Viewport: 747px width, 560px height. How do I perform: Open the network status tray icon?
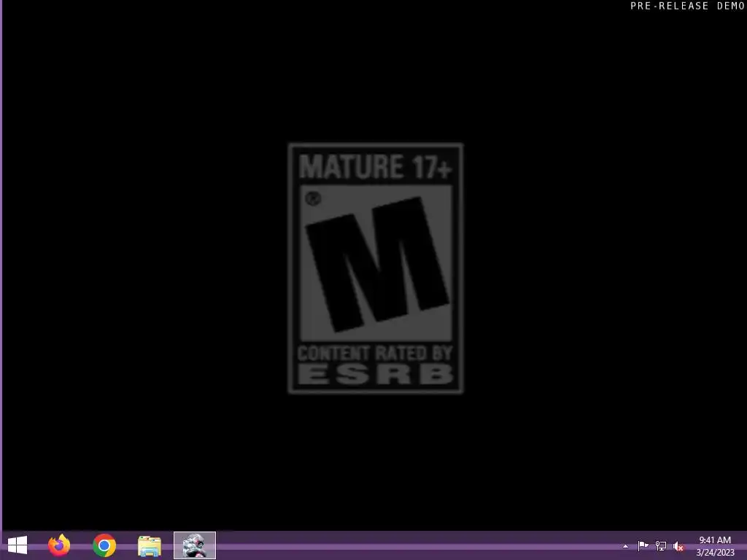[x=661, y=545]
